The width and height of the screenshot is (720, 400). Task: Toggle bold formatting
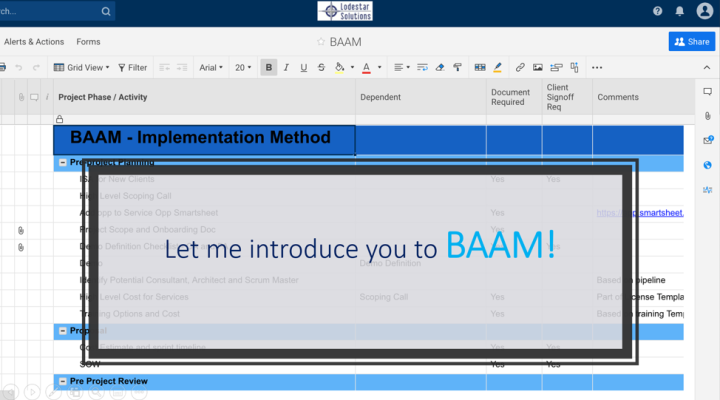[269, 68]
